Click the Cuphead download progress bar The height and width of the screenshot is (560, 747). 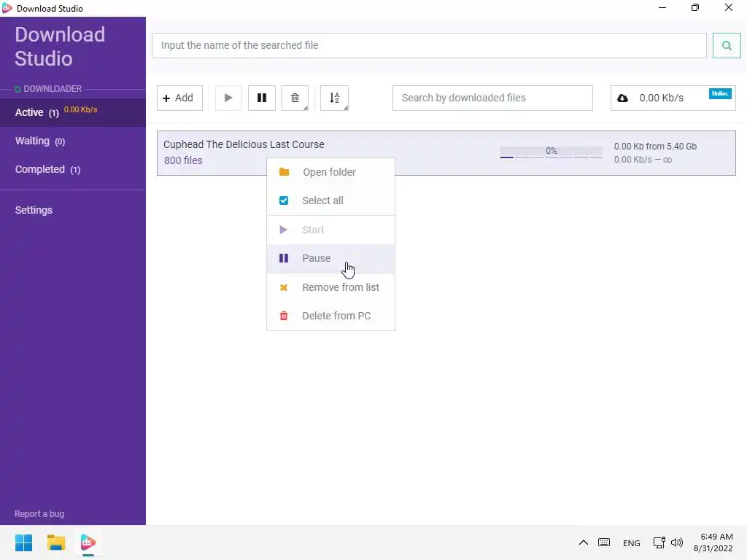pos(551,153)
